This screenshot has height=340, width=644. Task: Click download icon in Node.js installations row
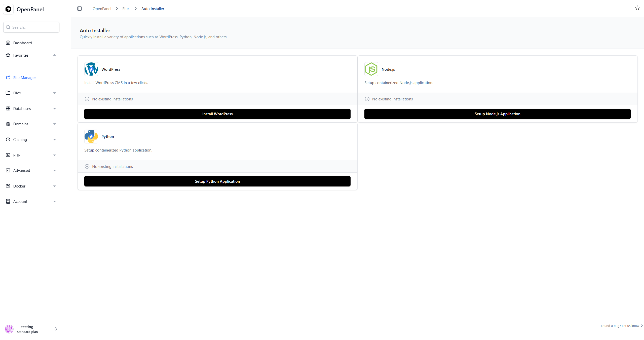pyautogui.click(x=367, y=99)
